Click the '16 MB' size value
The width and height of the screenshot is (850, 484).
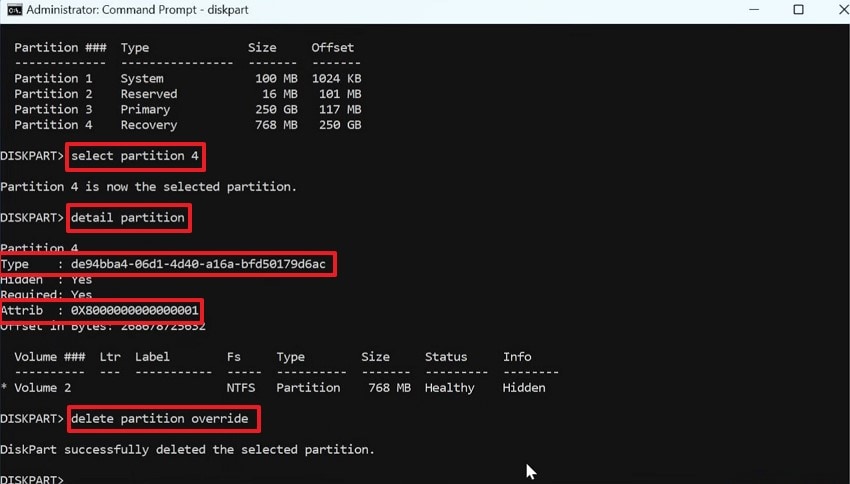pyautogui.click(x=280, y=94)
